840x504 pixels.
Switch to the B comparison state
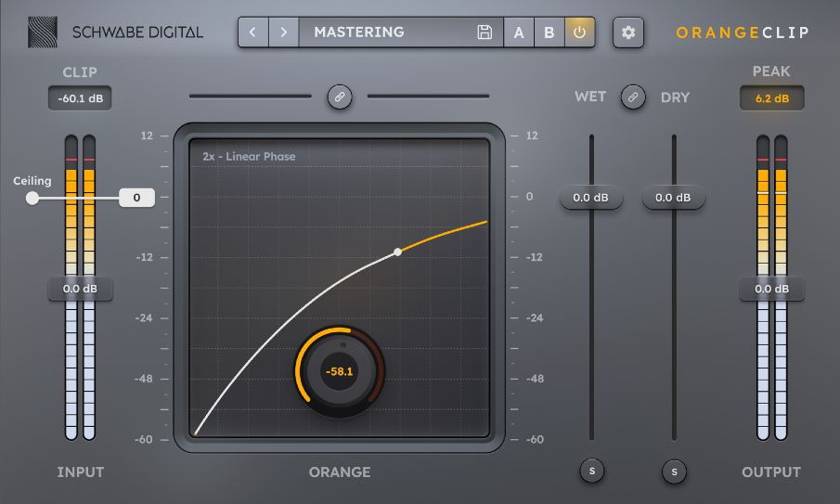[549, 32]
